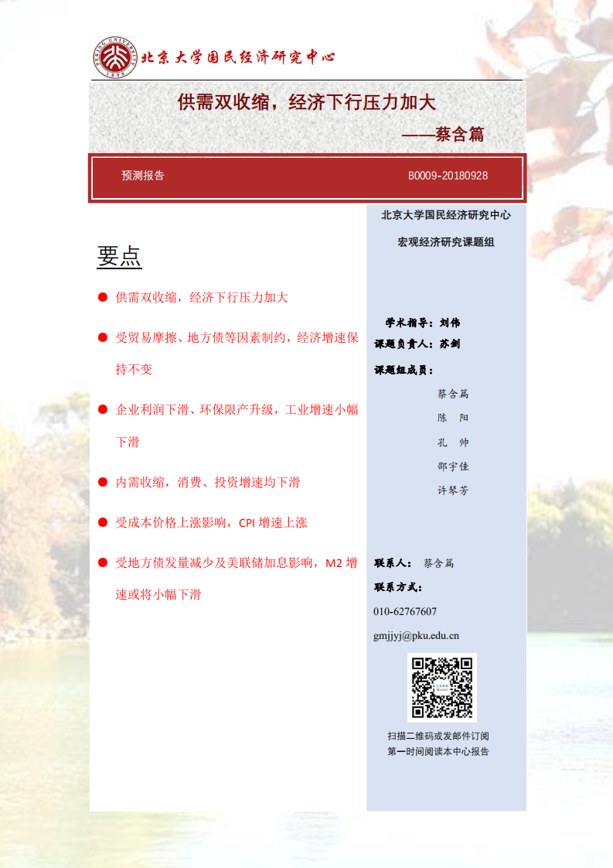Click the 联系人 label
Image resolution: width=613 pixels, height=868 pixels.
(393, 563)
